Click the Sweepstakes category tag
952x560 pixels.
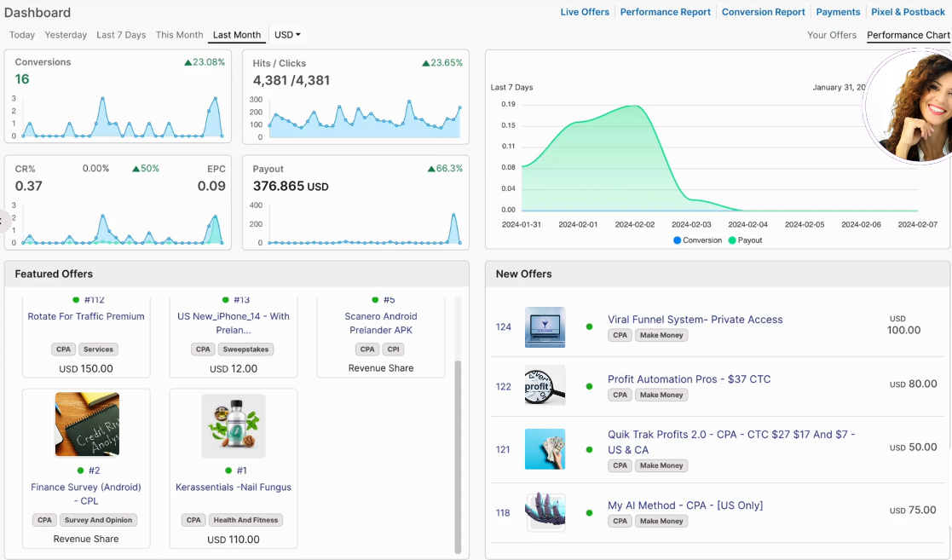pos(244,349)
